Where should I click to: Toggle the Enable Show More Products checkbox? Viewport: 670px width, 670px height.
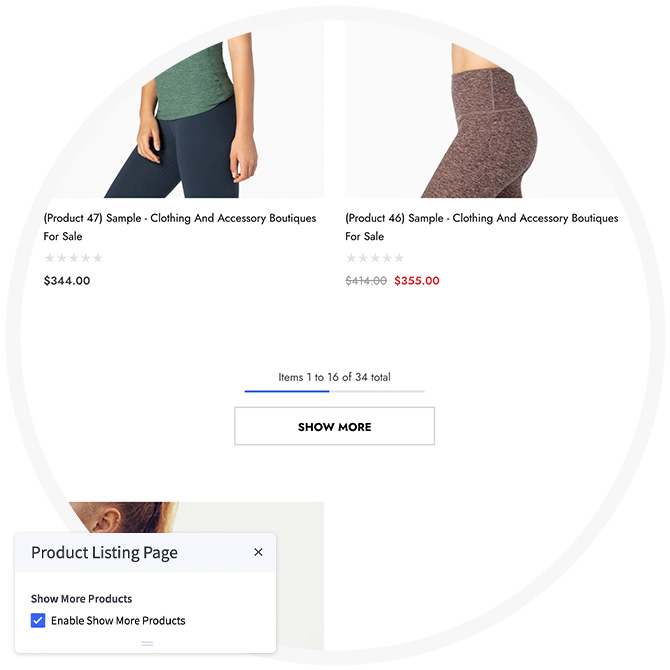point(38,621)
